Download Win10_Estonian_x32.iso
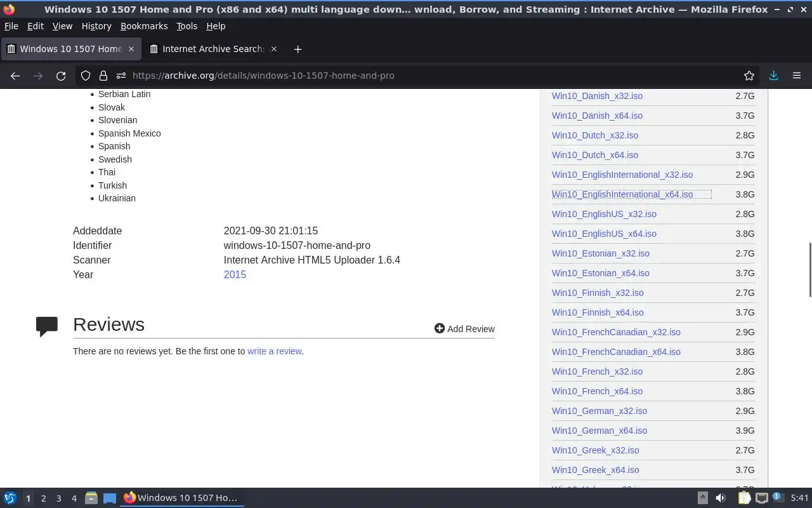The height and width of the screenshot is (508, 812). pos(601,253)
